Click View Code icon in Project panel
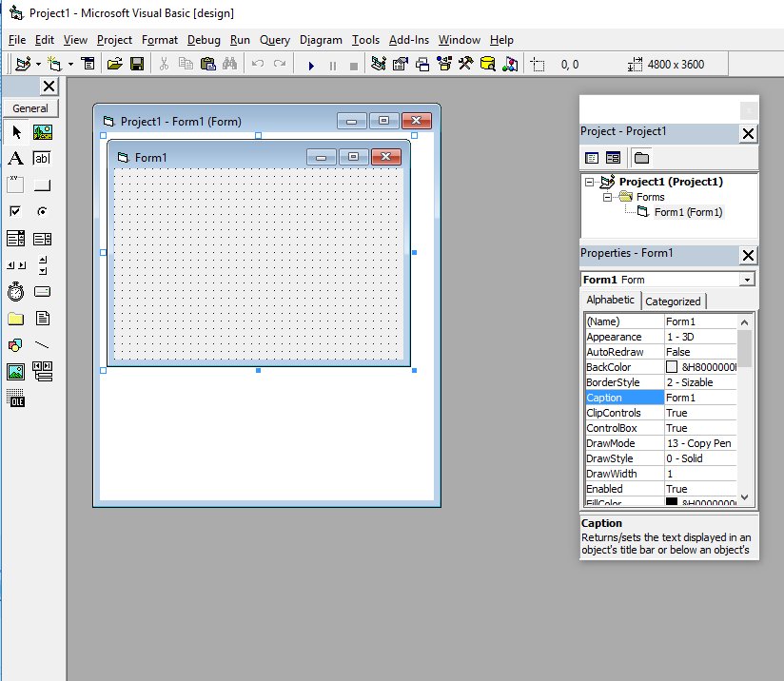 [x=592, y=158]
